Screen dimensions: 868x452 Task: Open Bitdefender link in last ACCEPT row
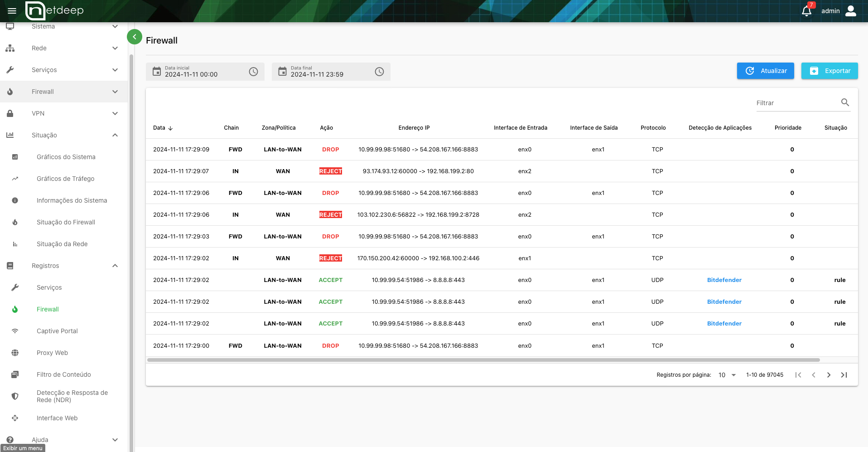pos(724,323)
